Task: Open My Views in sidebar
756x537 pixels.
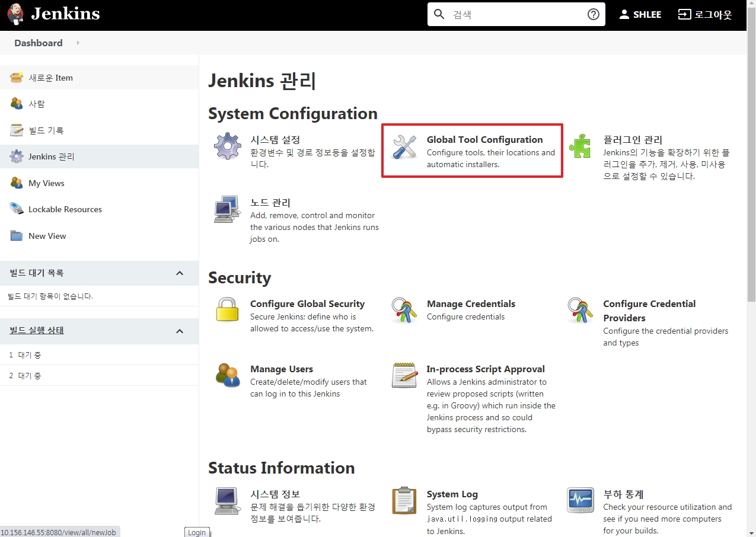Action: click(46, 183)
